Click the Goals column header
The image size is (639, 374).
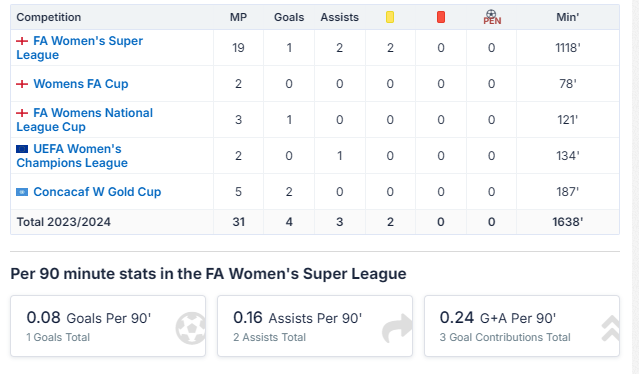point(289,17)
